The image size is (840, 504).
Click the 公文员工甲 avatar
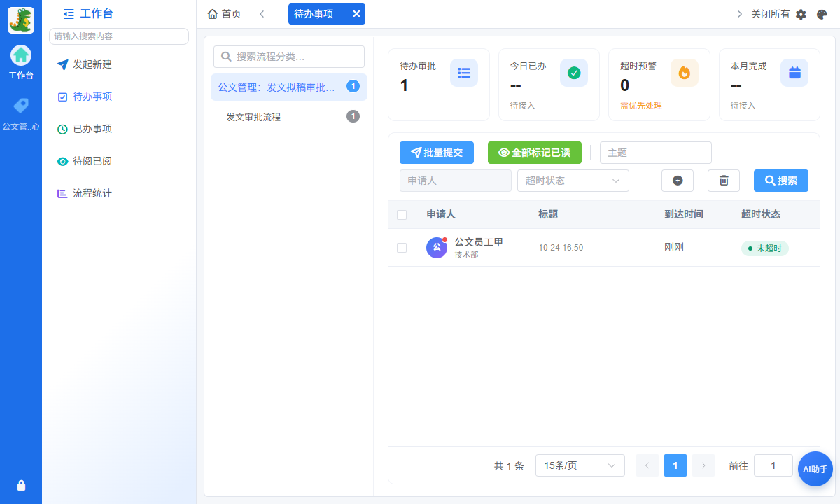pyautogui.click(x=437, y=248)
